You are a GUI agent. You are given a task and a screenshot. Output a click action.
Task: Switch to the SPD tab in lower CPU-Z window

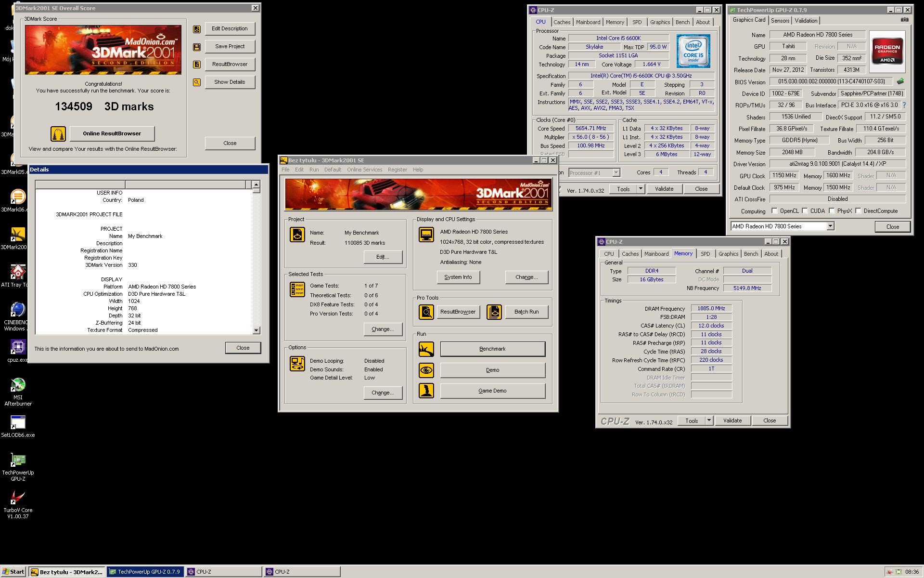coord(705,254)
